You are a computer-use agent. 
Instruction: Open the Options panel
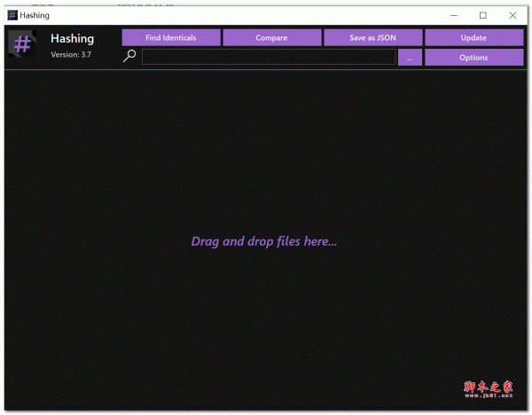click(473, 58)
